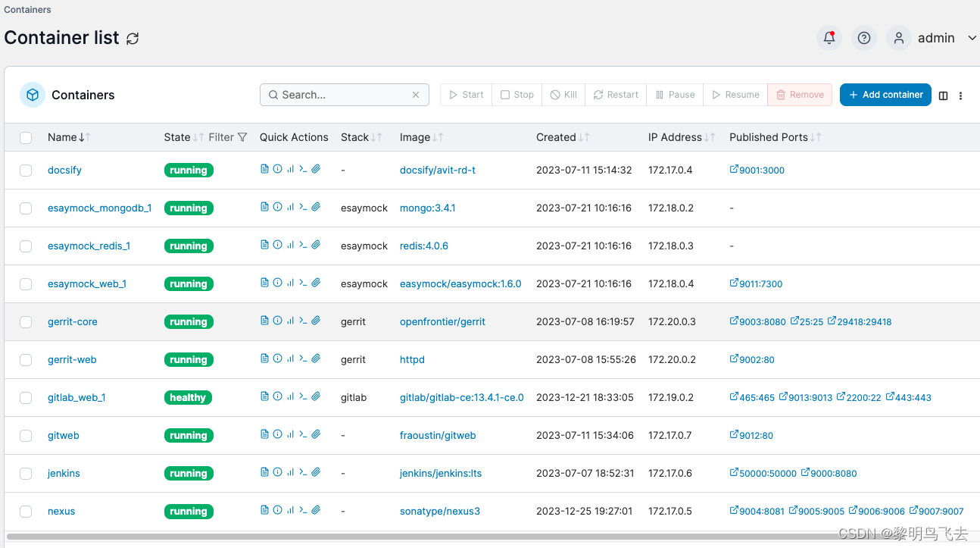Screen dimensions: 980x548
Task: Open exec console for jenkins
Action: coord(303,472)
